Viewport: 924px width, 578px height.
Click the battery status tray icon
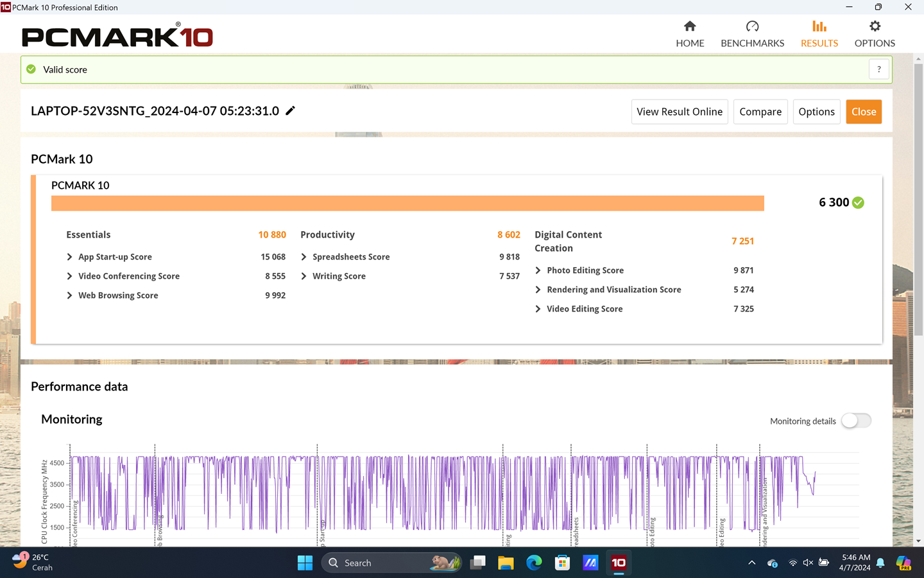pyautogui.click(x=824, y=563)
